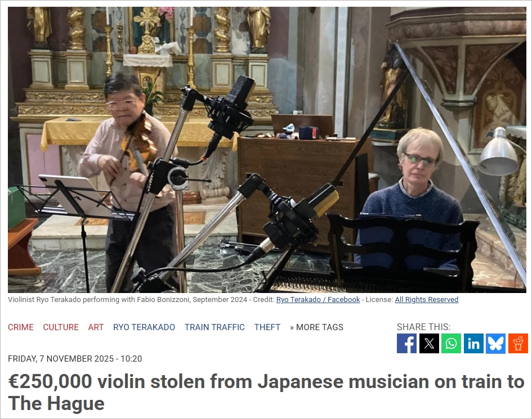
Task: Share the article on Reddit
Action: click(518, 344)
